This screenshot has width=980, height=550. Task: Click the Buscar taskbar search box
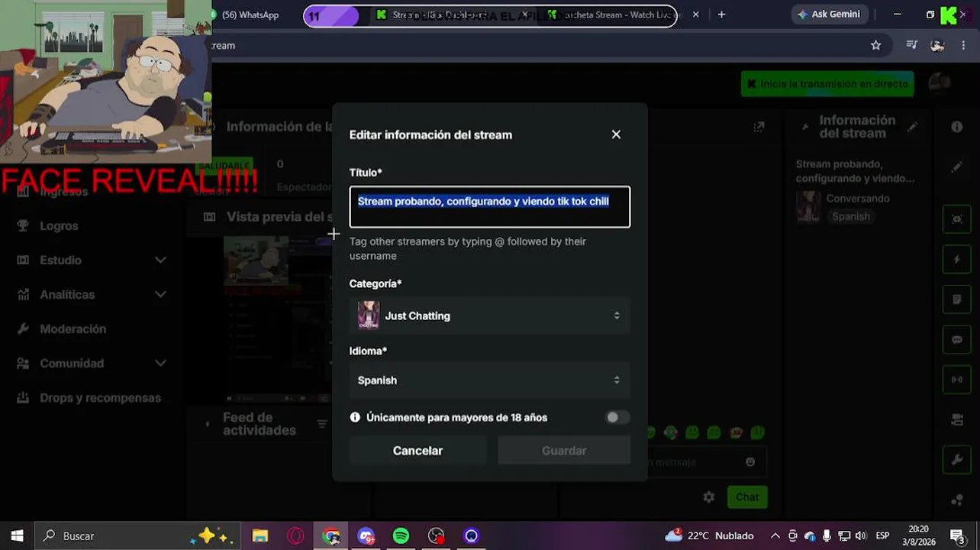coord(137,536)
